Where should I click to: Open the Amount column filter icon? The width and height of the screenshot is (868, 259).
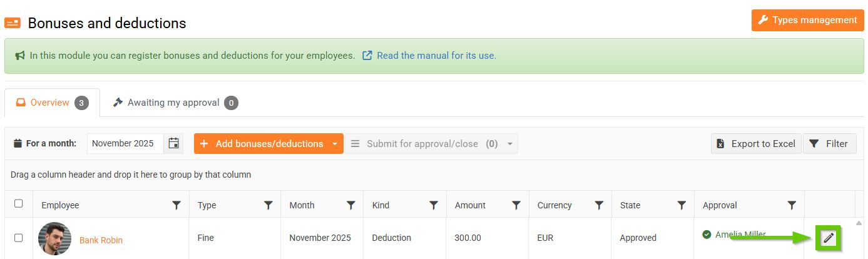pos(516,205)
